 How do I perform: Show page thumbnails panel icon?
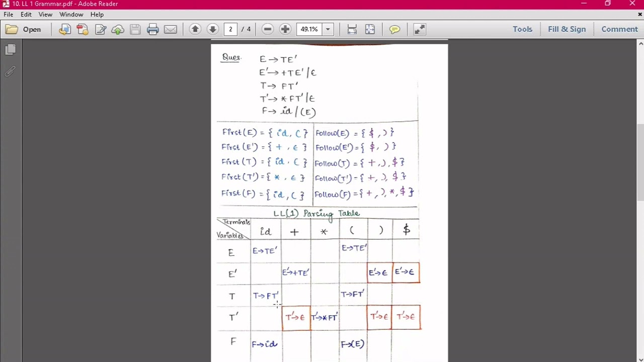point(11,49)
